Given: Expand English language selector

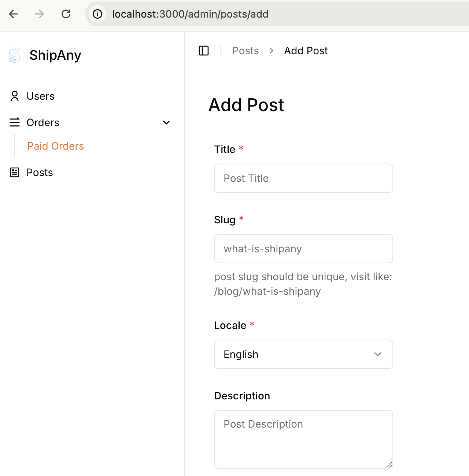Looking at the screenshot, I should tap(303, 354).
